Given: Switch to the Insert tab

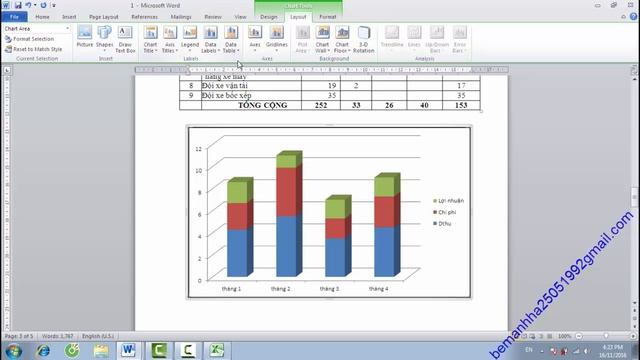Looking at the screenshot, I should [x=69, y=17].
